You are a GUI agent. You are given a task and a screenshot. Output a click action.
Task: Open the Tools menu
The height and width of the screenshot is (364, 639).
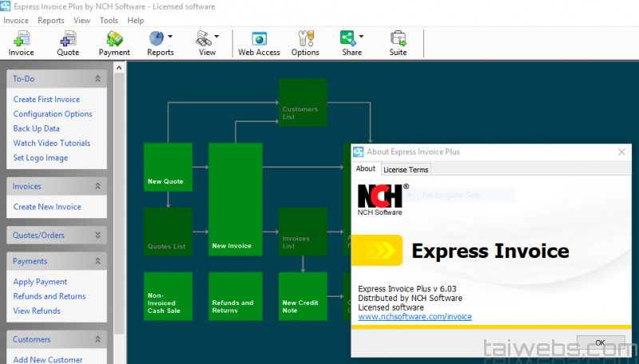click(x=109, y=20)
